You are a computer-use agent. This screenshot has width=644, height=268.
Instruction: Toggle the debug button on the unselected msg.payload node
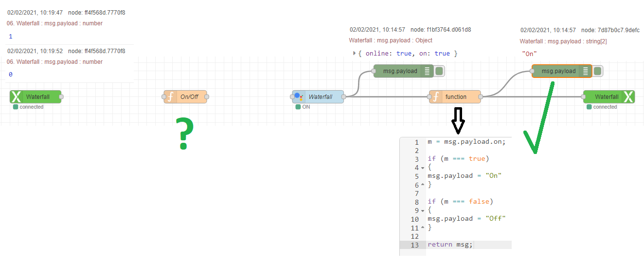click(x=439, y=71)
